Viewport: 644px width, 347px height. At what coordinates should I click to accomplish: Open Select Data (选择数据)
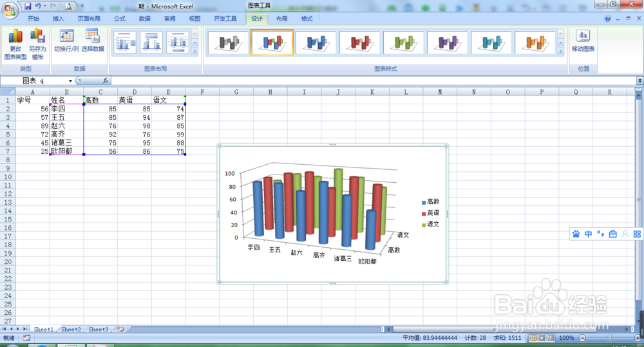coord(93,41)
